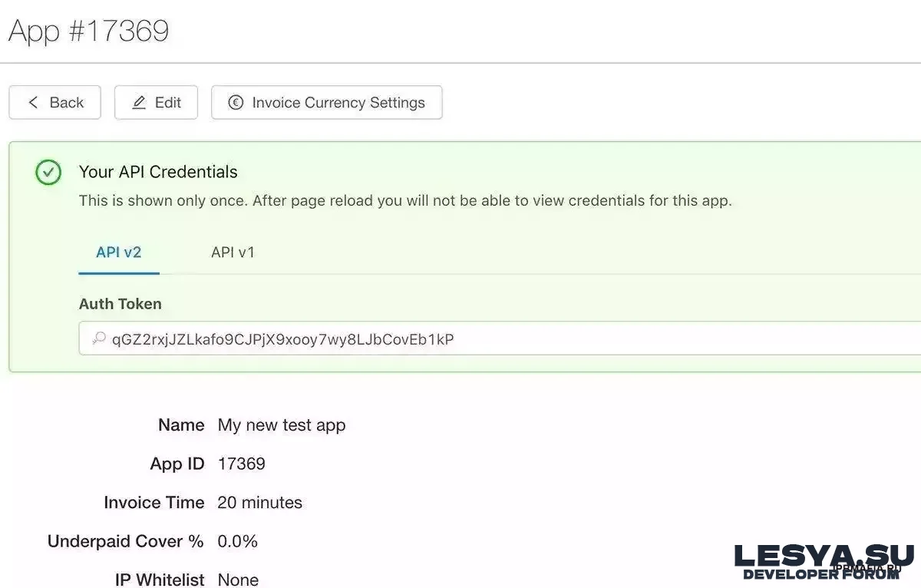This screenshot has height=588, width=921.
Task: Select the API v2 tab
Action: point(119,253)
